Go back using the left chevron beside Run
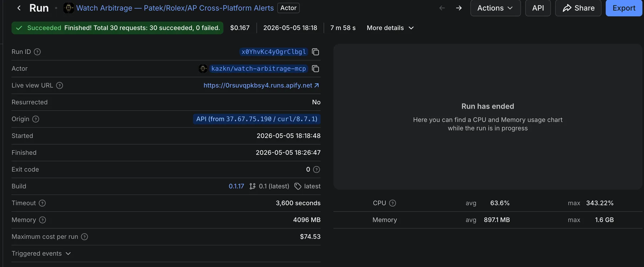Viewport: 644px width, 267px height. tap(19, 8)
